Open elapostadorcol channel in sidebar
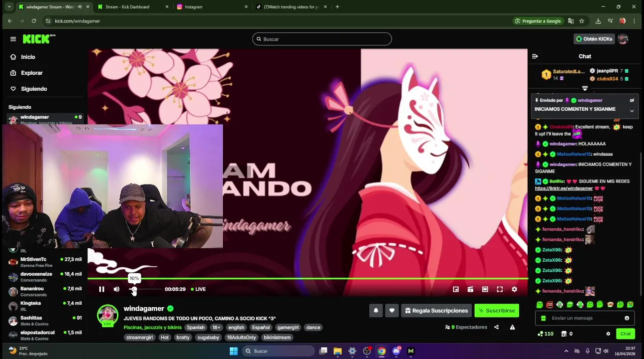This screenshot has width=644, height=359. point(45,335)
